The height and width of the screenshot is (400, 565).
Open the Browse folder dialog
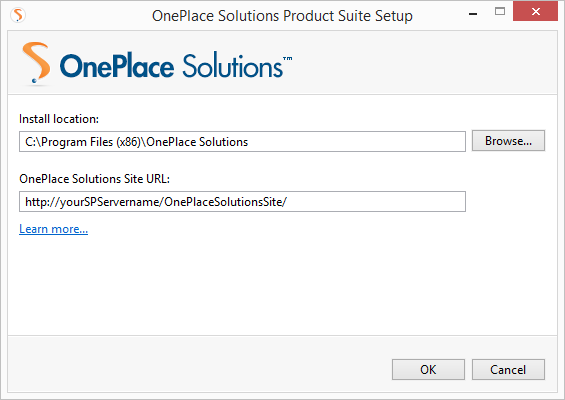point(508,141)
